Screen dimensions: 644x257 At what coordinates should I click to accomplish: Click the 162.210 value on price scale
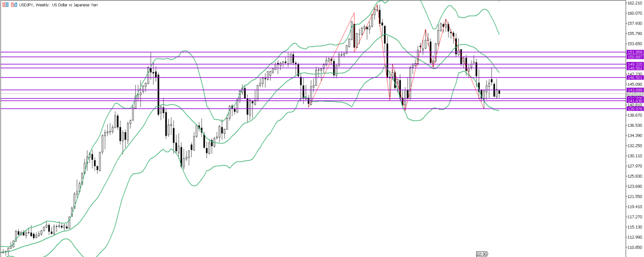[634, 3]
